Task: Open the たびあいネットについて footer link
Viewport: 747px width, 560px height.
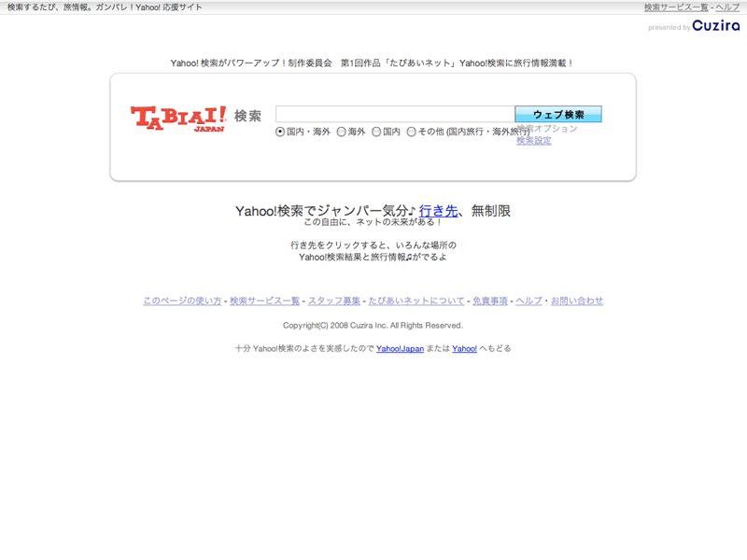Action: pos(416,301)
